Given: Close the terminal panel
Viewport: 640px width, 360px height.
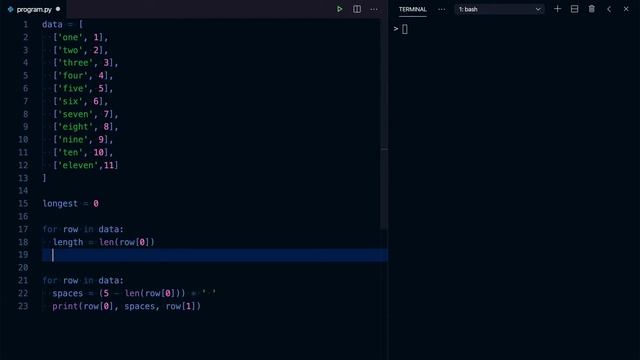Looking at the screenshot, I should pyautogui.click(x=626, y=9).
